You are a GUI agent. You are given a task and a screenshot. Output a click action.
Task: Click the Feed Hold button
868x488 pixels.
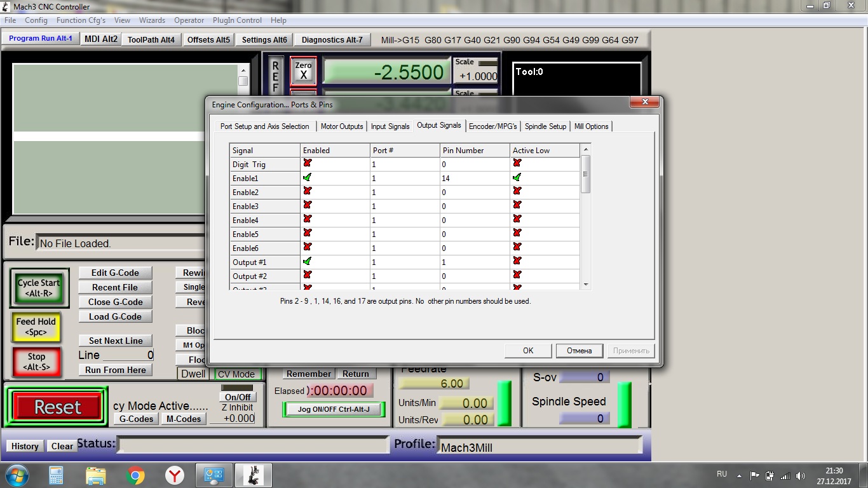[x=36, y=327]
